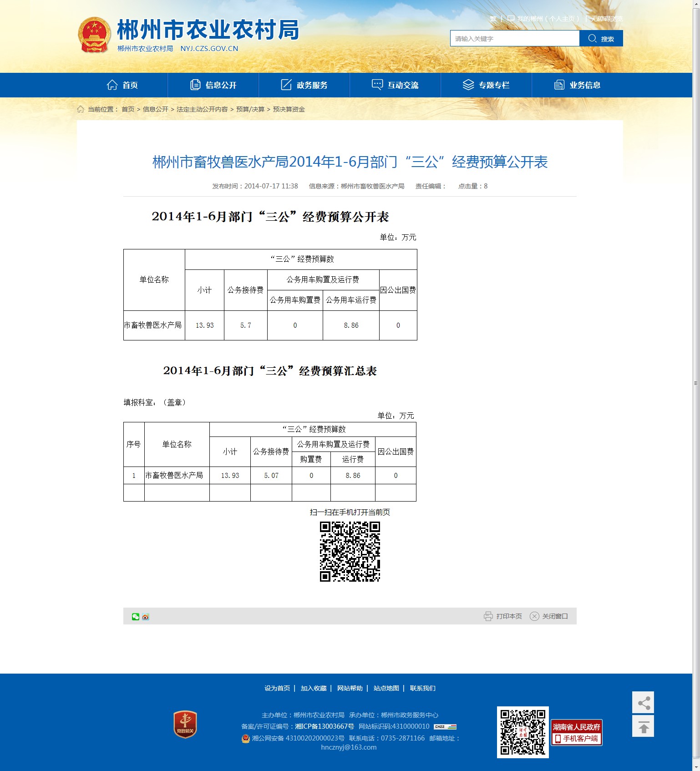Screen dimensions: 700x771
Task: Open 联系我们 footer link
Action: point(423,688)
